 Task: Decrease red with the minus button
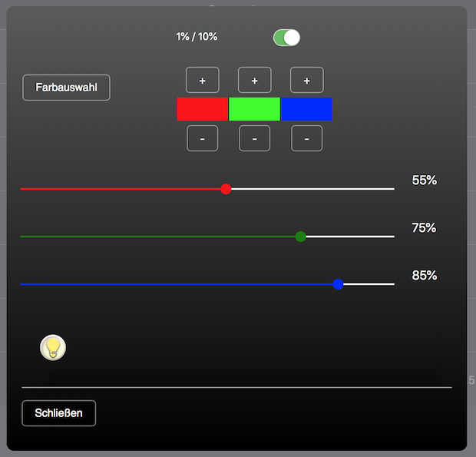203,139
